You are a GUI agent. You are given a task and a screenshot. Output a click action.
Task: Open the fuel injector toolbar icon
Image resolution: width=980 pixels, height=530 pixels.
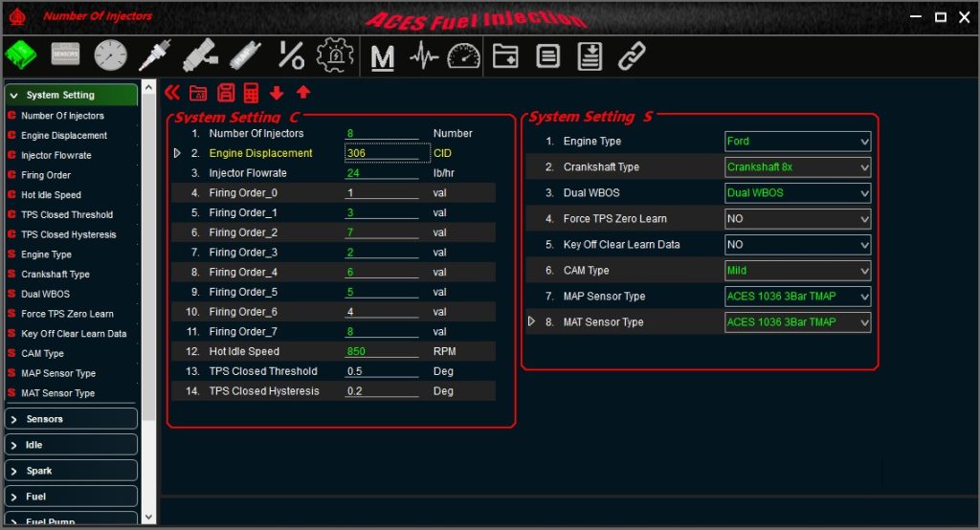pos(200,55)
